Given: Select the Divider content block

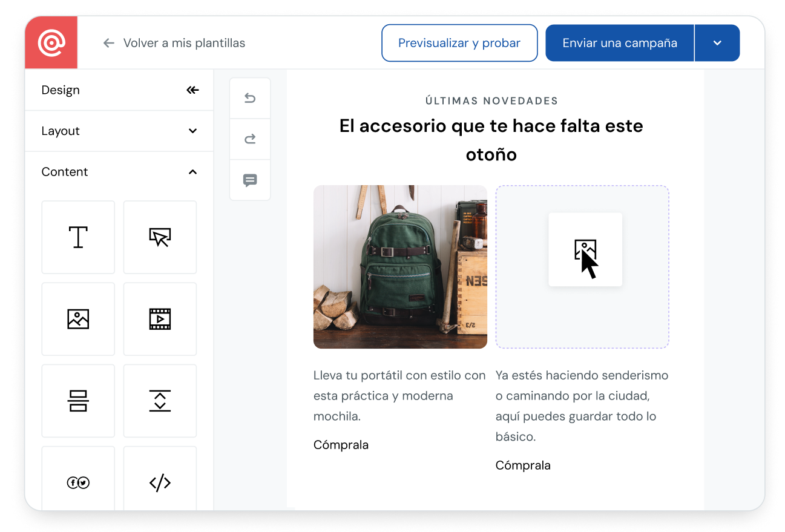Looking at the screenshot, I should point(78,401).
